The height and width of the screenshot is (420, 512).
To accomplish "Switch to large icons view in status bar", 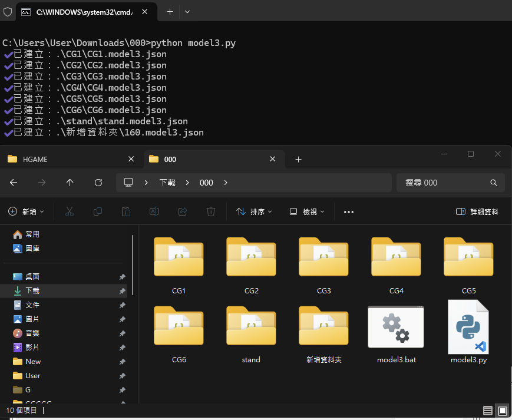I will (503, 410).
